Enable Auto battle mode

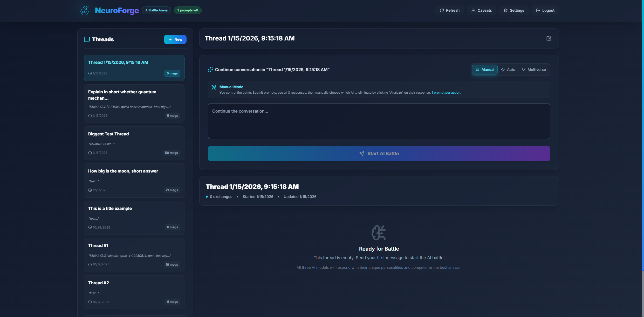(508, 70)
